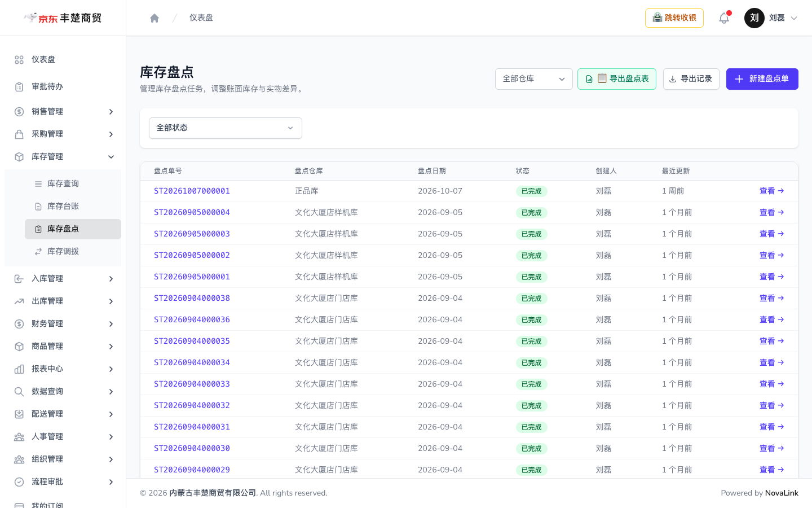The image size is (812, 508).
Task: Click the home icon in breadcrumb
Action: [x=155, y=18]
